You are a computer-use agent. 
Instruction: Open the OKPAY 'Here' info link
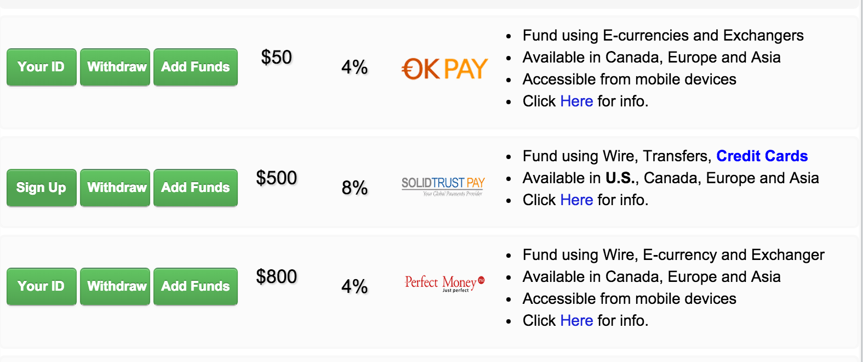click(576, 101)
